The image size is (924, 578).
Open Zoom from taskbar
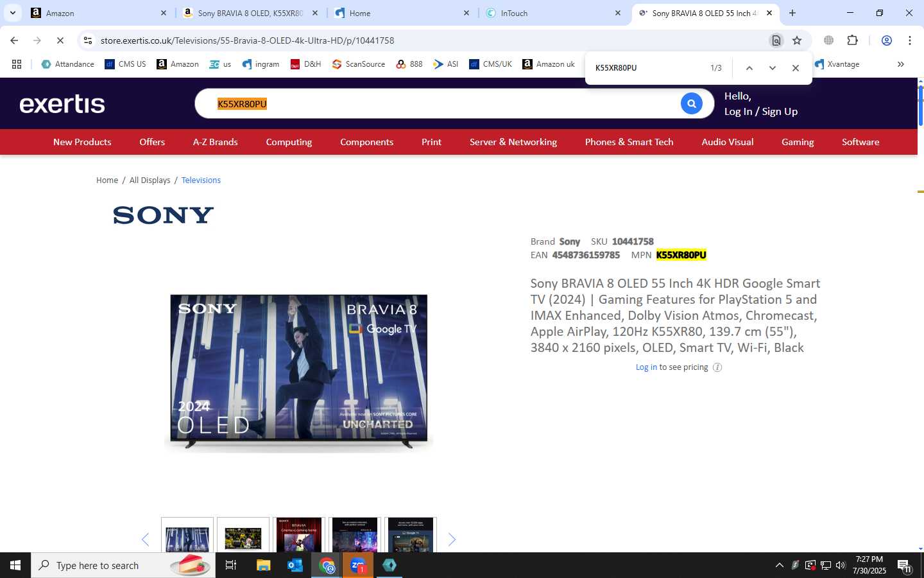[x=357, y=565]
